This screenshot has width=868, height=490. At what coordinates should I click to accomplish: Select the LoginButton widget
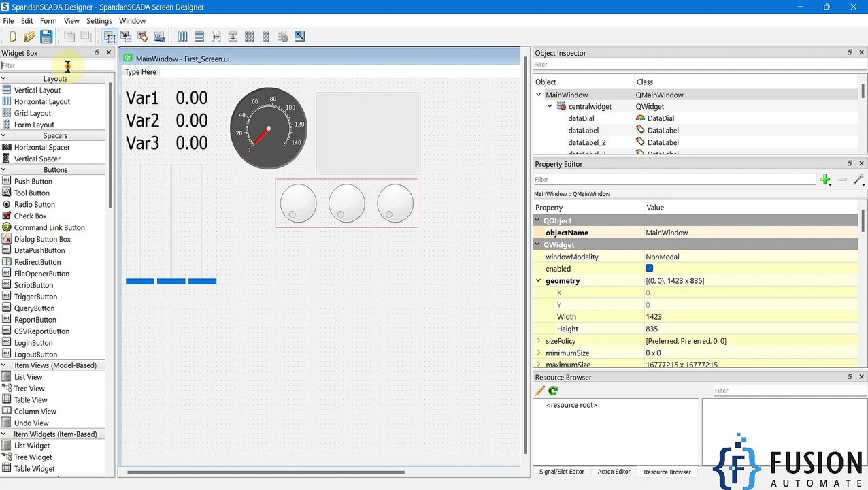pyautogui.click(x=33, y=343)
